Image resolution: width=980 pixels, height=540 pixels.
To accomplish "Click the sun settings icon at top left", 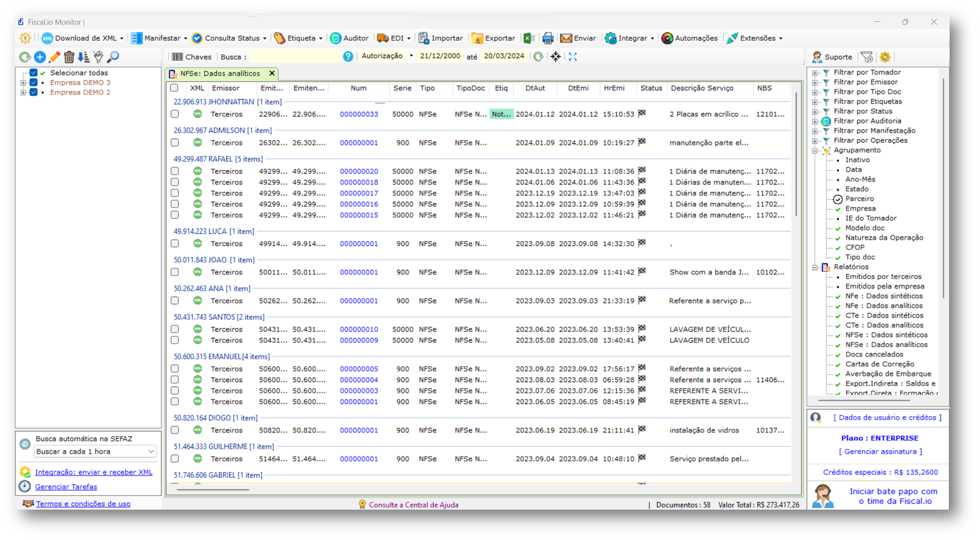I will (x=25, y=38).
